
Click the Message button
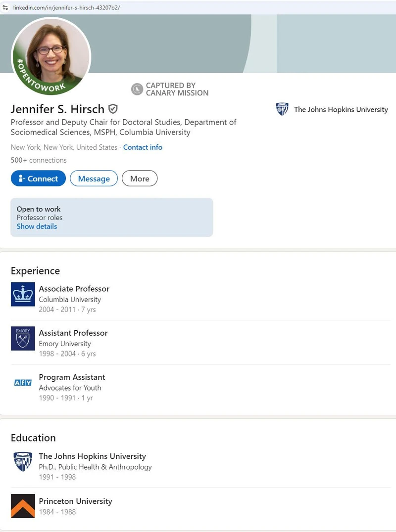pyautogui.click(x=94, y=178)
